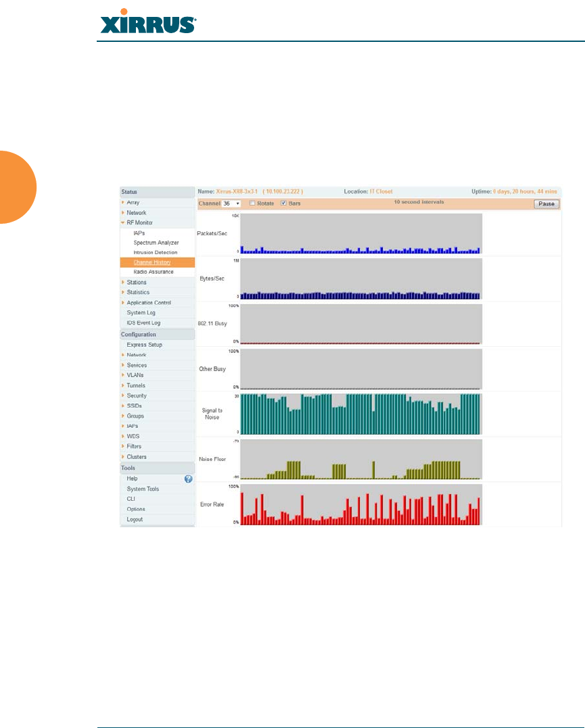Open the Help question mark icon
This screenshot has height=728, width=585.
(x=188, y=479)
